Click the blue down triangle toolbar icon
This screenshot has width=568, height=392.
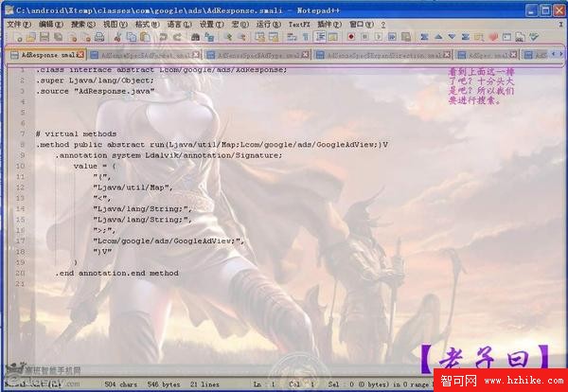(453, 37)
